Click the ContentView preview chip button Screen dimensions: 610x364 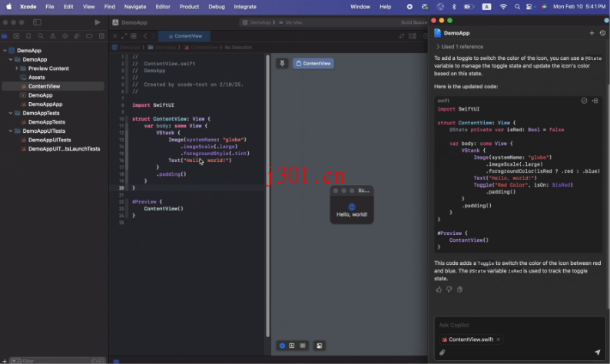point(313,64)
